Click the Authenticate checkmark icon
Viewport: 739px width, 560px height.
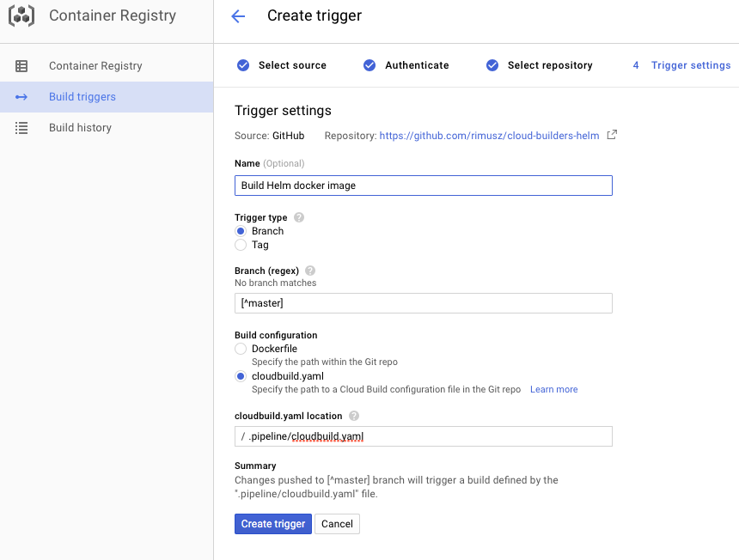[x=369, y=65]
